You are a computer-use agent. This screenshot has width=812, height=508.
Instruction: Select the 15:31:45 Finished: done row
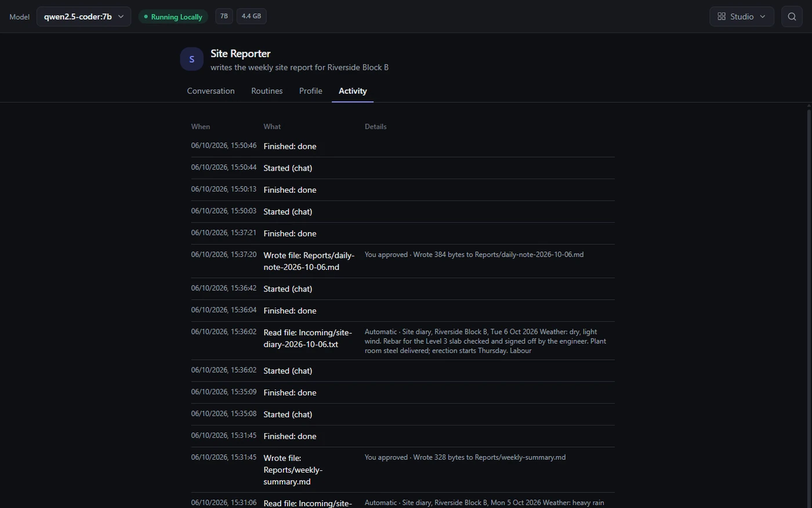tap(403, 436)
